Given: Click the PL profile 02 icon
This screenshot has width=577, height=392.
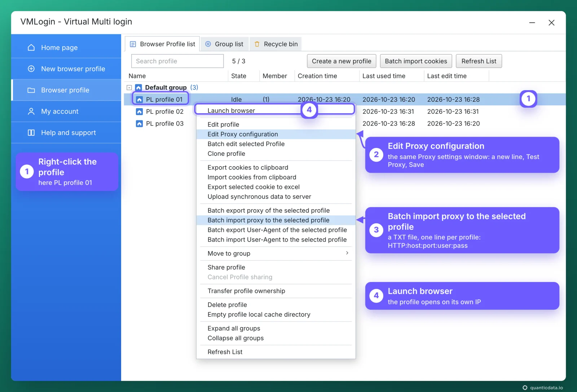Looking at the screenshot, I should (x=139, y=112).
